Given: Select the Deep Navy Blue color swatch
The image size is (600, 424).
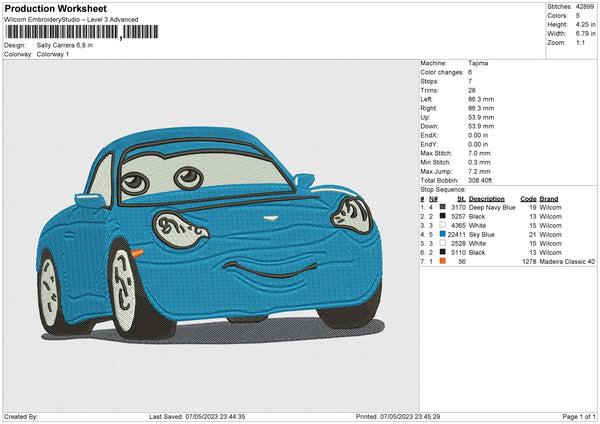Looking at the screenshot, I should pos(443,207).
